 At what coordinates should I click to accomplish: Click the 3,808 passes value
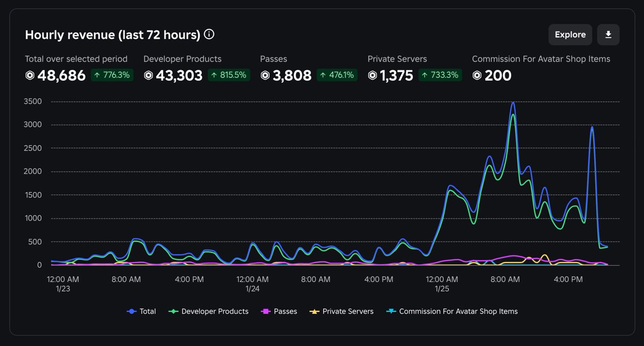click(x=292, y=76)
